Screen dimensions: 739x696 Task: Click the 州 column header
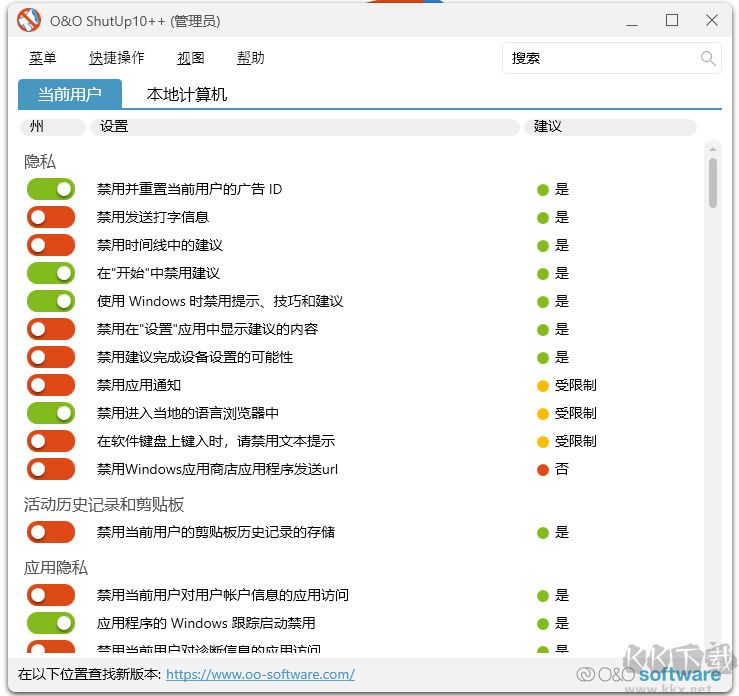pos(53,127)
